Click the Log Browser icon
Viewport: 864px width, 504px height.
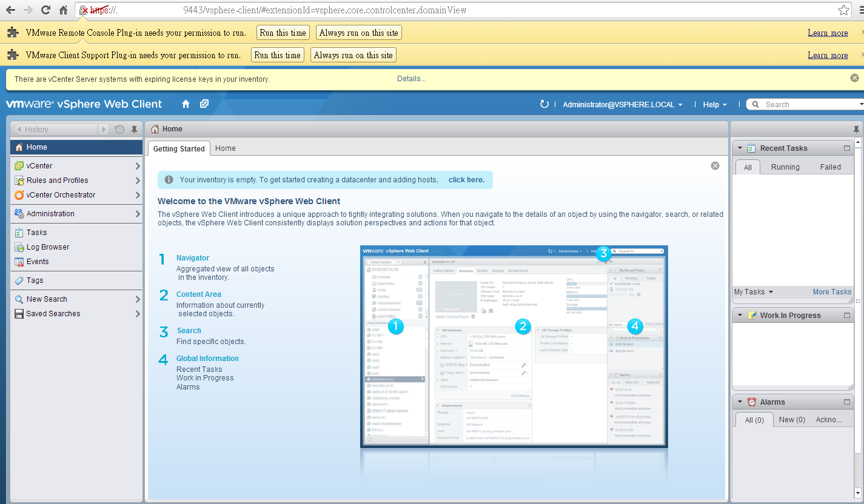point(19,247)
